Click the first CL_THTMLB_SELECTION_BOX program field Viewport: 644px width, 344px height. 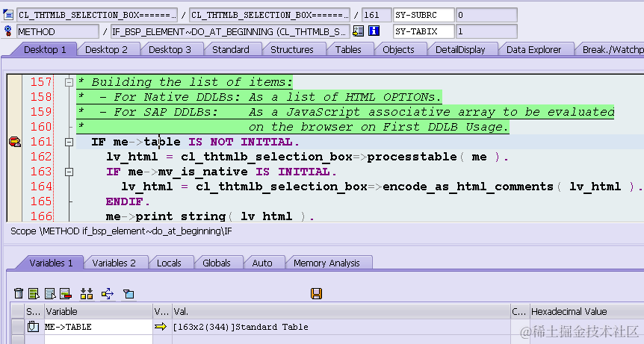(x=97, y=15)
